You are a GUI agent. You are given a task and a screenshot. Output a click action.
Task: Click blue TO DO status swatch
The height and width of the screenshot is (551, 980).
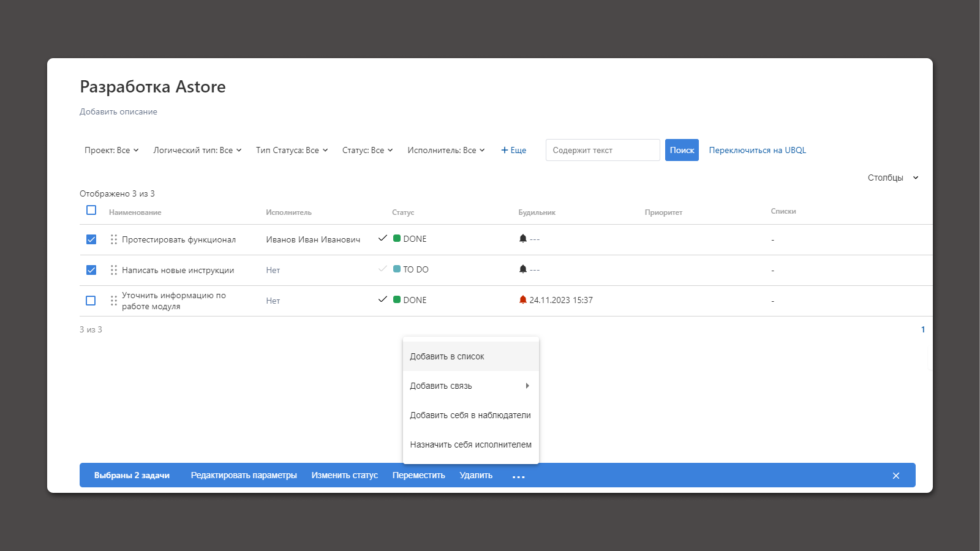pyautogui.click(x=397, y=269)
